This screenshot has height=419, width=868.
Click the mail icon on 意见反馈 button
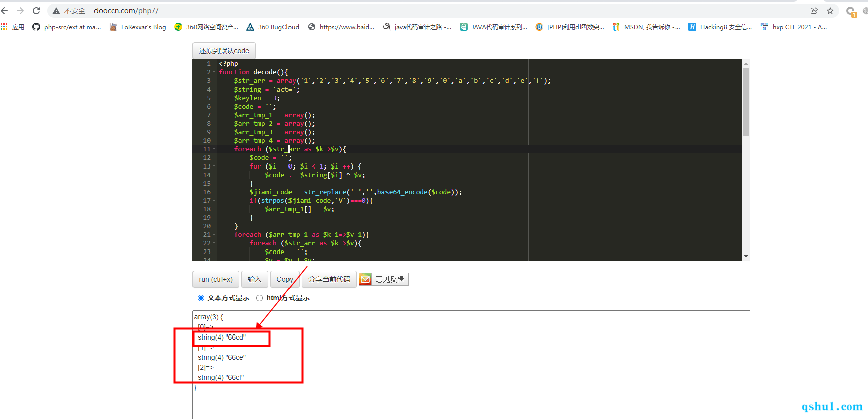coord(365,279)
